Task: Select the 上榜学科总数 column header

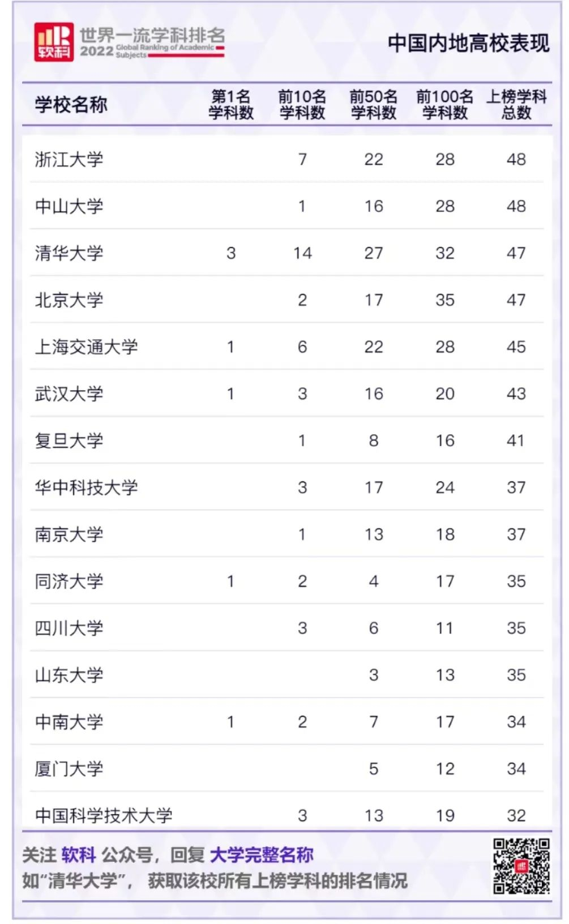Action: [x=516, y=104]
